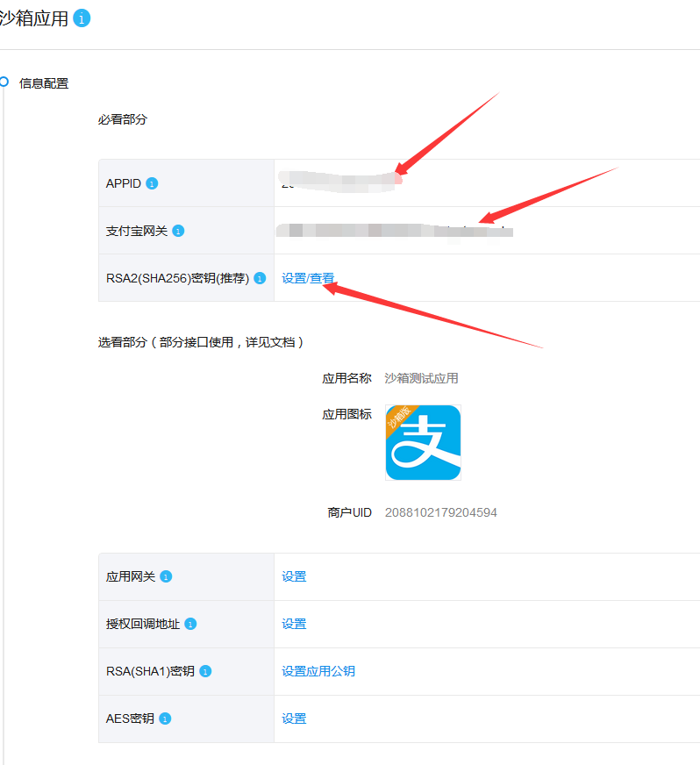This screenshot has height=765, width=700.
Task: Click the AES密钥 info icon
Action: [x=165, y=719]
